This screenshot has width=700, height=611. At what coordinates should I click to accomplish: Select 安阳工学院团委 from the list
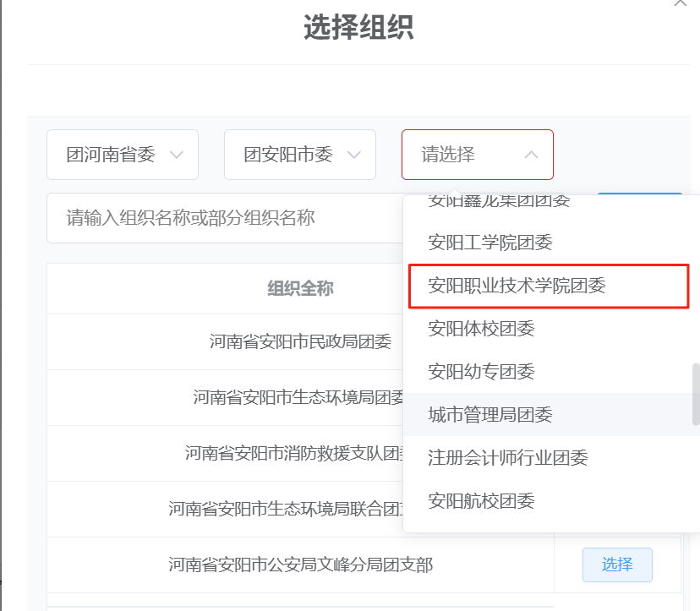(x=490, y=243)
